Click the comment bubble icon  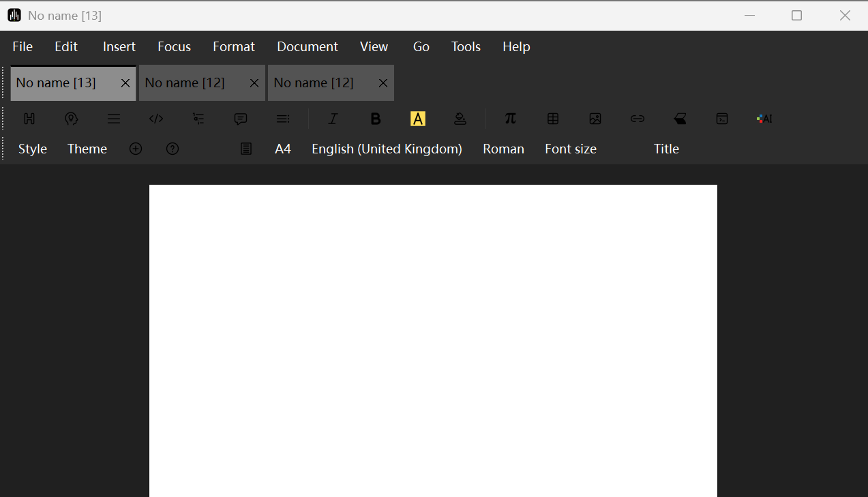coord(241,119)
